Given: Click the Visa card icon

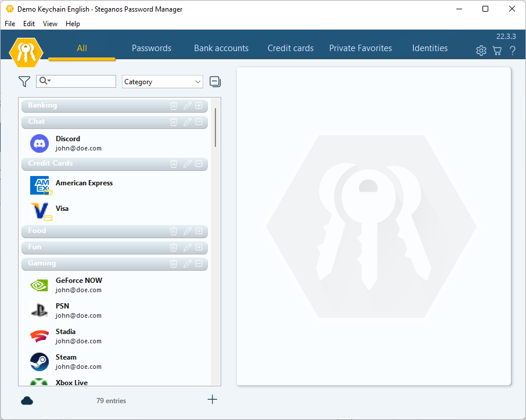Looking at the screenshot, I should 40,211.
